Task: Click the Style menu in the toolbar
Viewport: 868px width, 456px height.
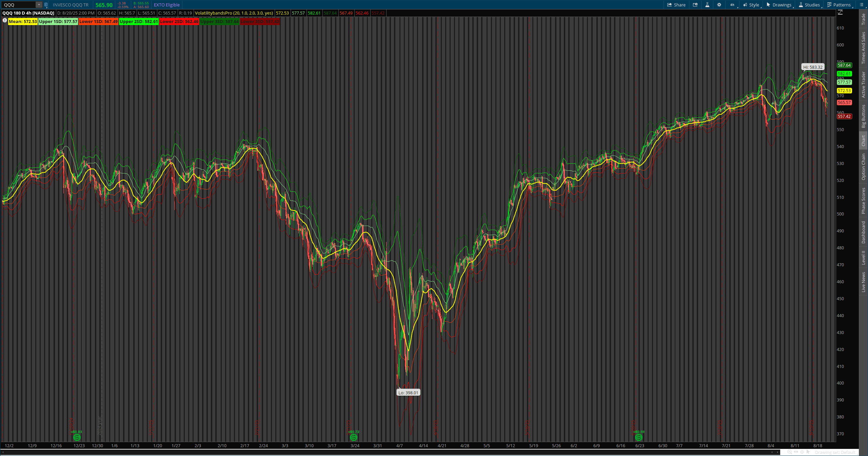Action: coord(753,5)
